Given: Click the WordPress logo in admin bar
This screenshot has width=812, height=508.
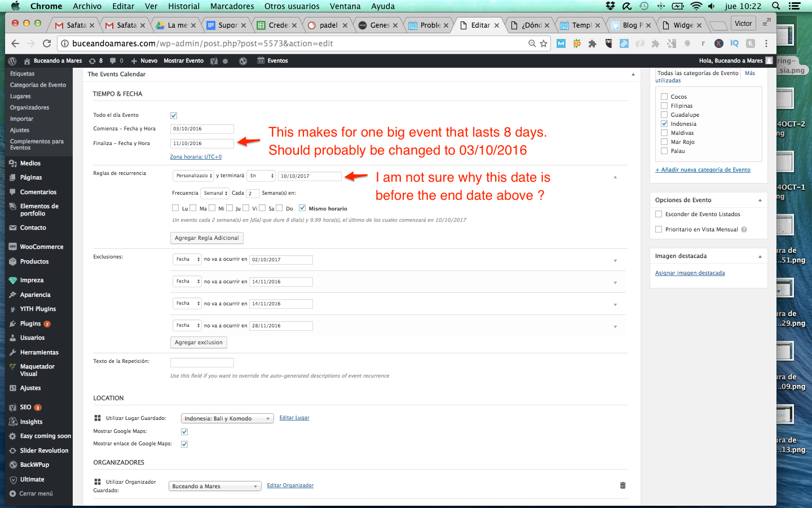Looking at the screenshot, I should [12, 61].
